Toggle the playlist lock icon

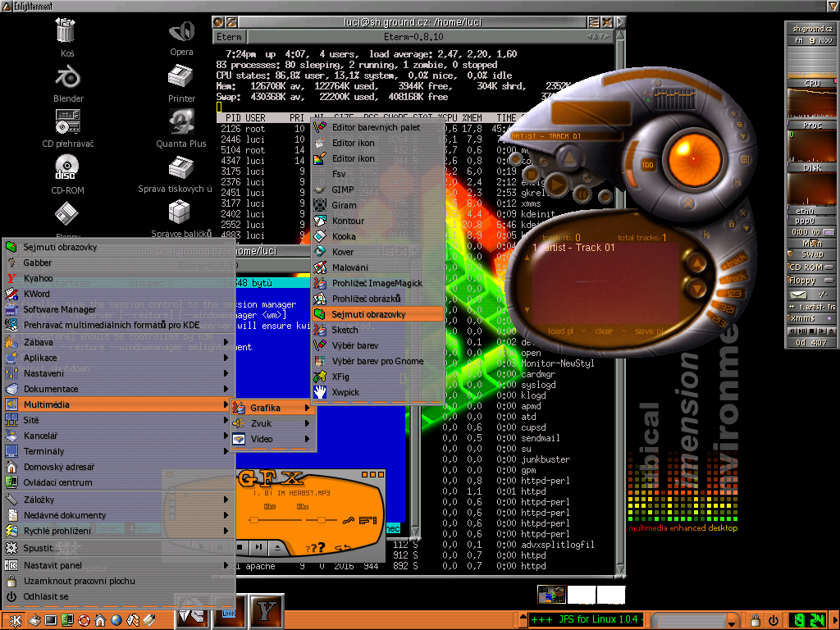point(731,224)
